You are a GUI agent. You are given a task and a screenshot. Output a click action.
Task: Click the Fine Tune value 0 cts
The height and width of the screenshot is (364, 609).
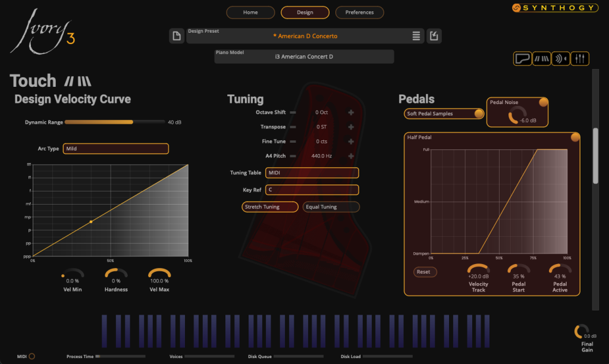pyautogui.click(x=322, y=142)
